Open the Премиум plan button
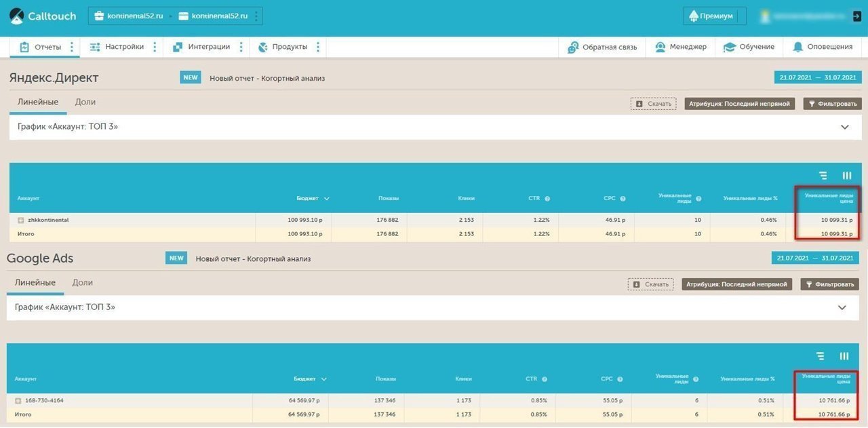The image size is (868, 428). [x=714, y=16]
